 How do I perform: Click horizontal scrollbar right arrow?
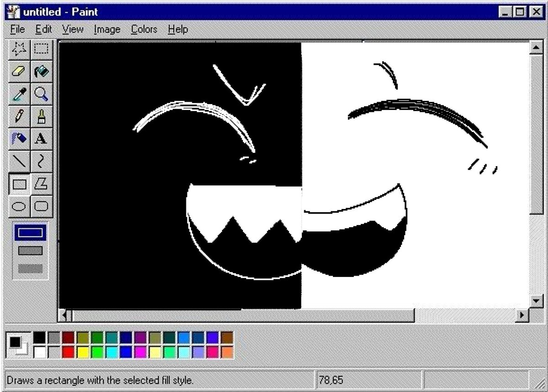(x=522, y=315)
